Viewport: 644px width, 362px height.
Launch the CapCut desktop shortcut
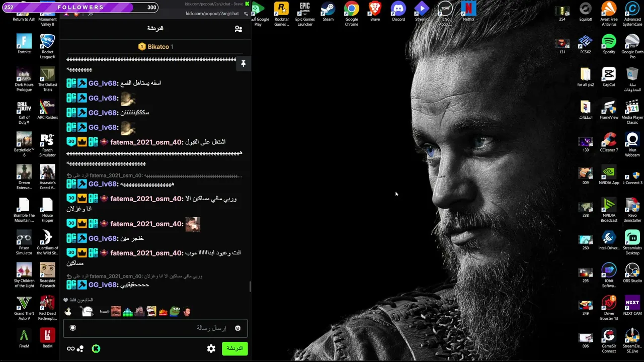pyautogui.click(x=609, y=76)
